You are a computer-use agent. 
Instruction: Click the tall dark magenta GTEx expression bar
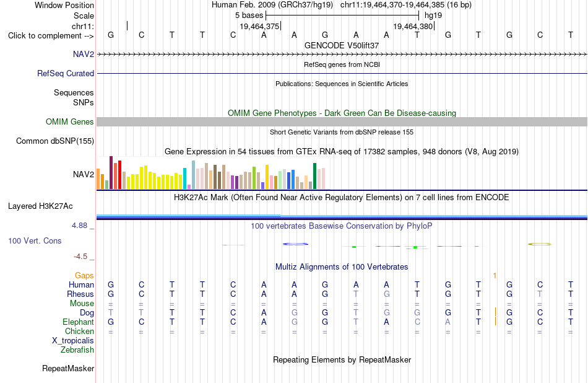click(111, 173)
